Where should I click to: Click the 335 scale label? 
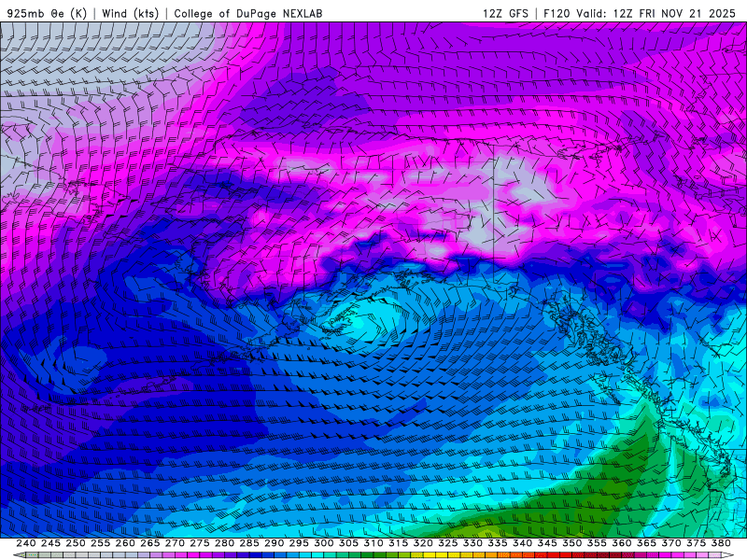point(498,543)
